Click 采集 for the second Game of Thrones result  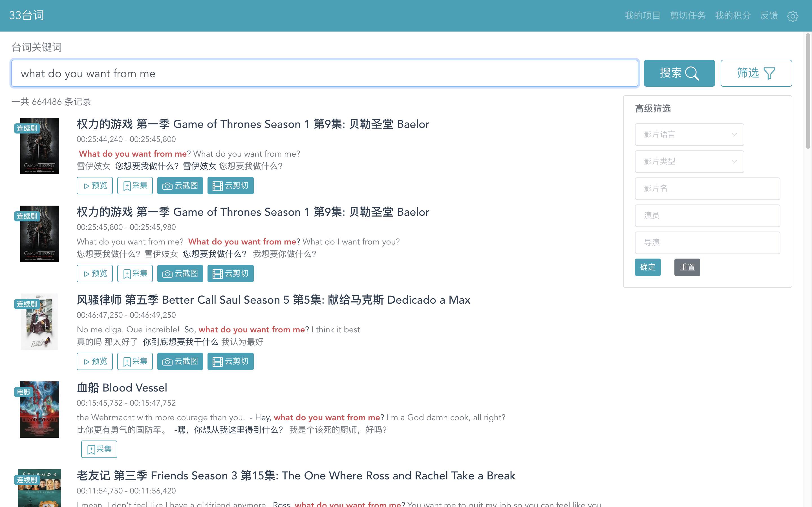coord(135,273)
